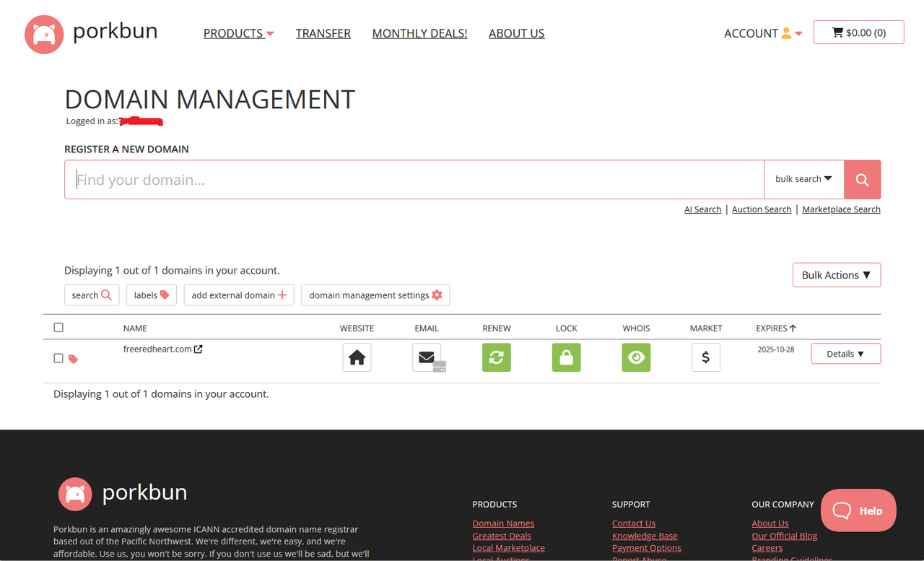Open the ACCOUNT user menu
The height and width of the screenshot is (561, 924).
763,33
